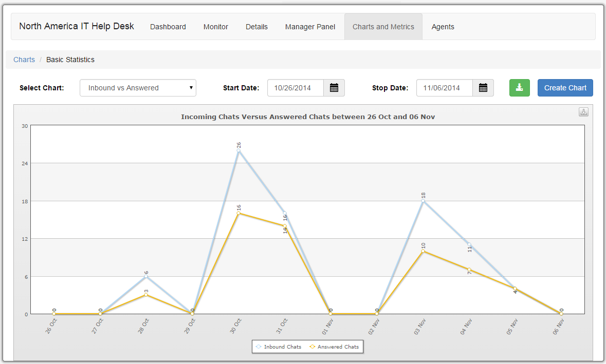This screenshot has height=364, width=606.
Task: Click the 30 Oct answered data point labeled 16
Action: [x=238, y=213]
